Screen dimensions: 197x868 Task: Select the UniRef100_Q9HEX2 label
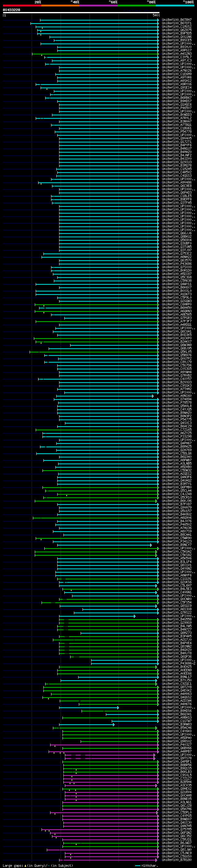[176, 789]
